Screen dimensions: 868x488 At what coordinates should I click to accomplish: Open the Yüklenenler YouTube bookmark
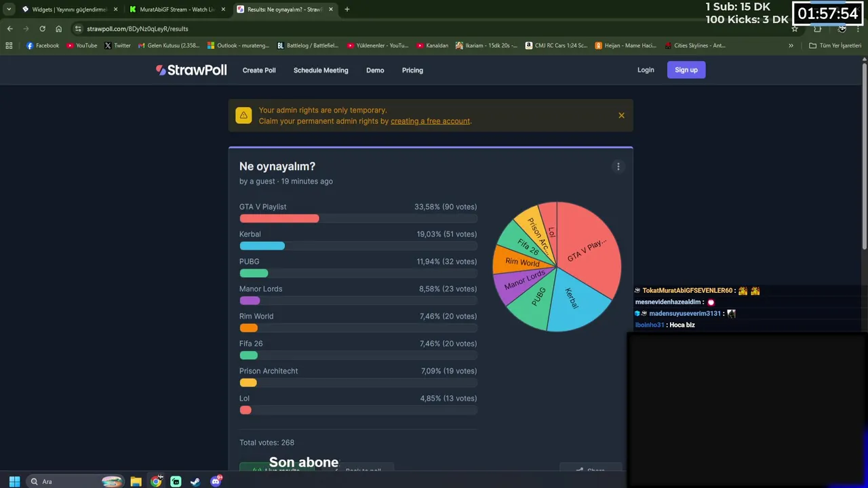pyautogui.click(x=378, y=45)
